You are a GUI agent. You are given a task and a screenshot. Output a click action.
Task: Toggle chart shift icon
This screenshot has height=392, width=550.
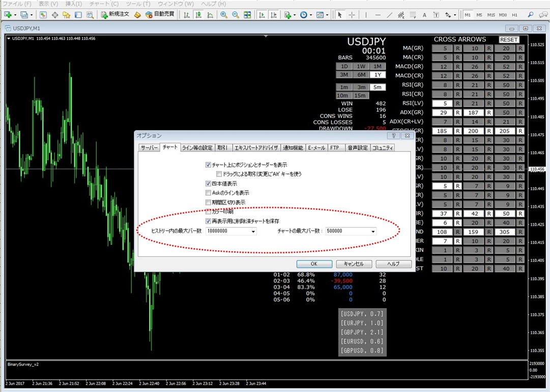pyautogui.click(x=274, y=15)
